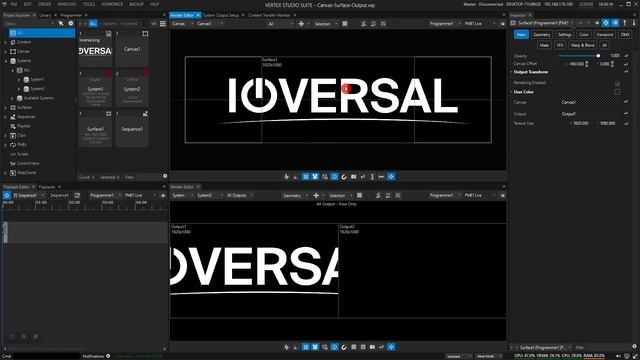This screenshot has width=640, height=360.
Task: Select the Sequence1 tile
Action: point(132,129)
